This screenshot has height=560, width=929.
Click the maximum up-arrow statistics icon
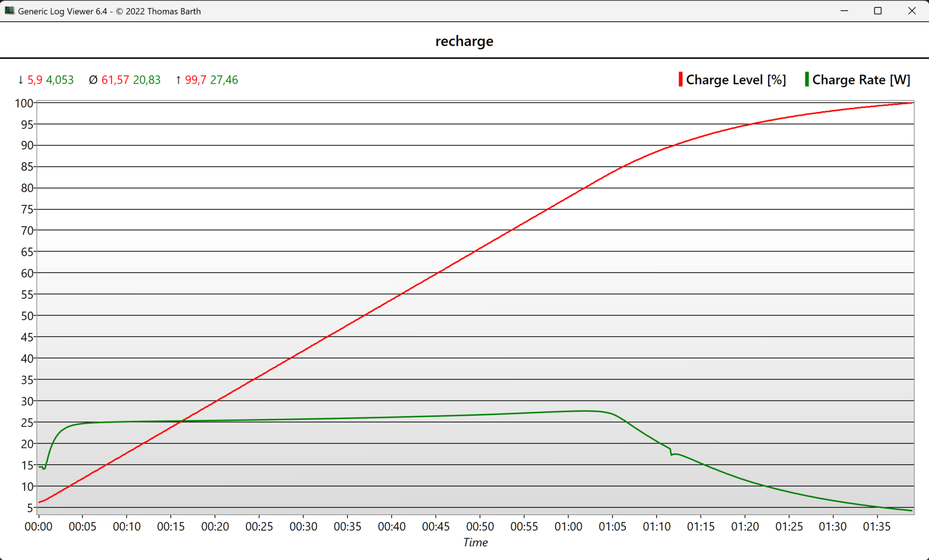[178, 80]
